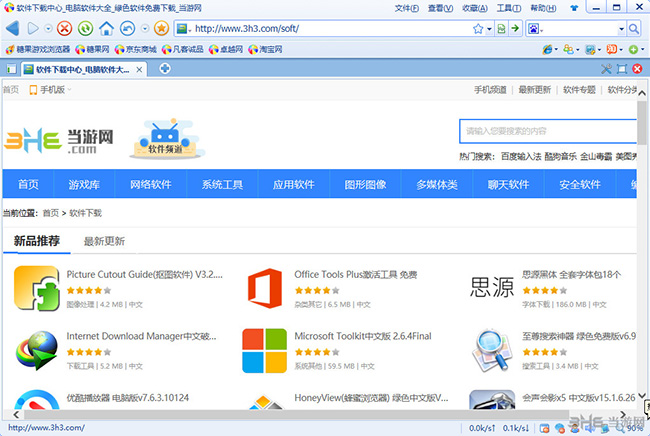Open the search box history dropdown arrow

click(x=621, y=29)
